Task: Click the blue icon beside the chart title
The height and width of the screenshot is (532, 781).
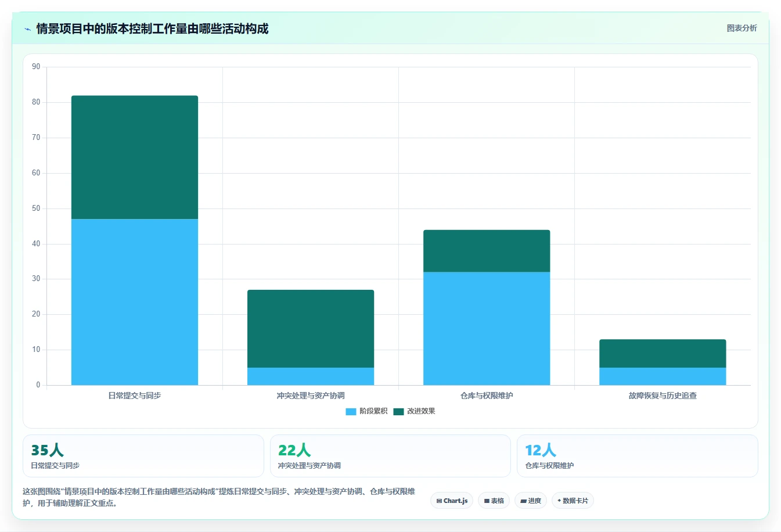Action: [27, 29]
